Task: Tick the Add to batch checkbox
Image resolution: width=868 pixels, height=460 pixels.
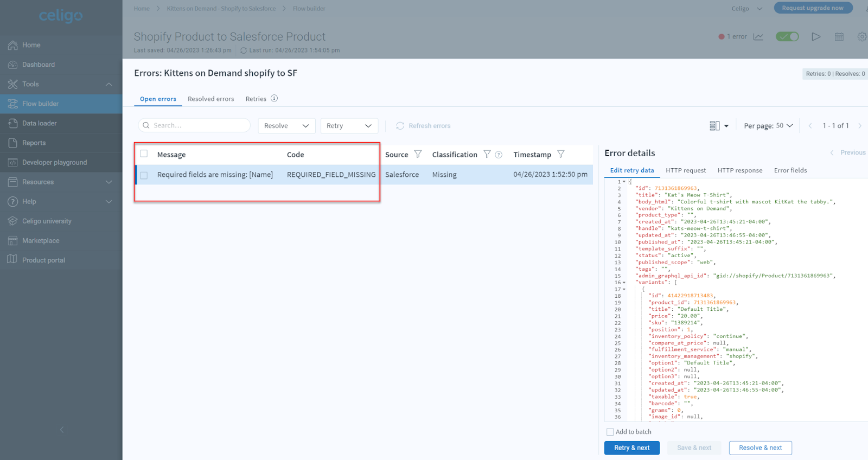Action: coord(610,432)
